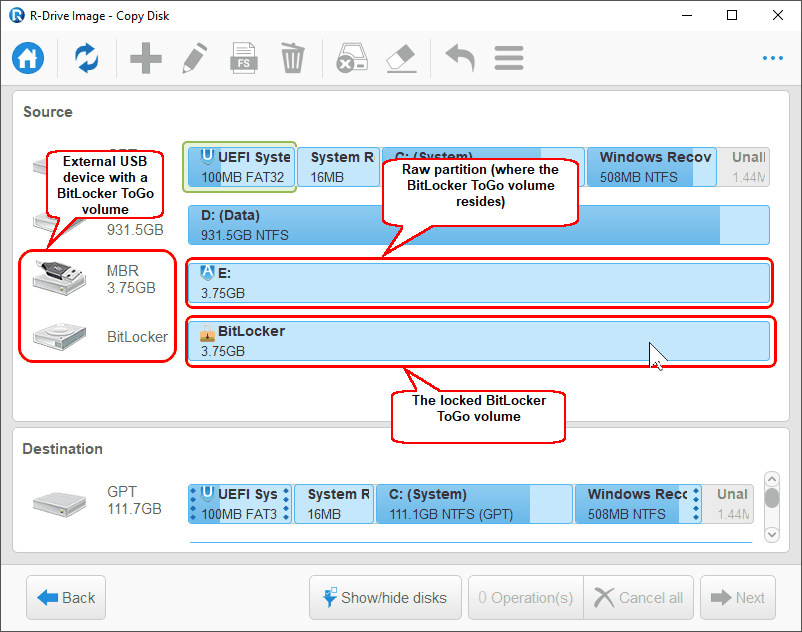
Task: Click the Cancel all button
Action: [x=639, y=597]
